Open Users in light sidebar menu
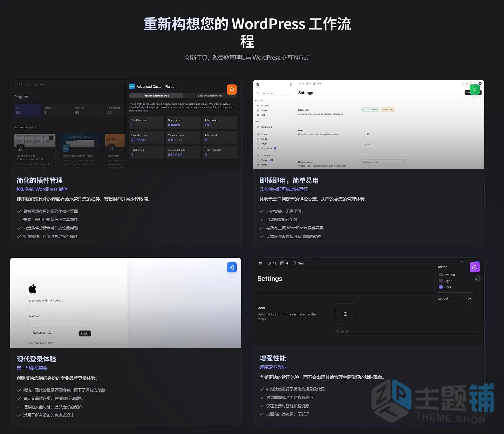Image resolution: width=504 pixels, height=434 pixels. pos(264,165)
